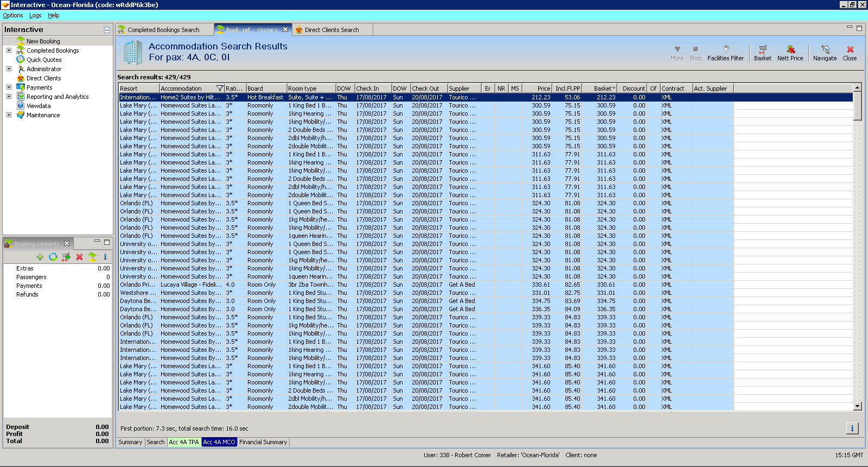
Task: Click Passengers row in Booking contents
Action: point(58,277)
